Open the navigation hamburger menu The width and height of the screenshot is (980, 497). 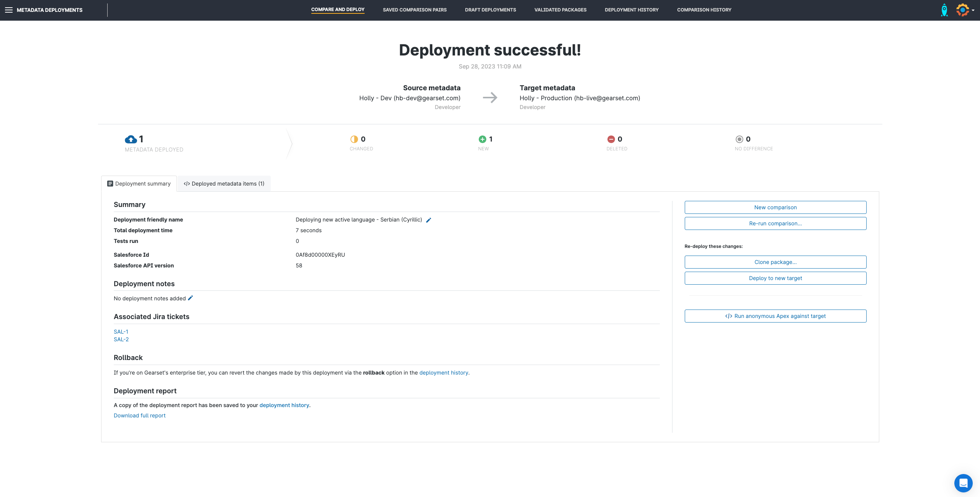8,10
